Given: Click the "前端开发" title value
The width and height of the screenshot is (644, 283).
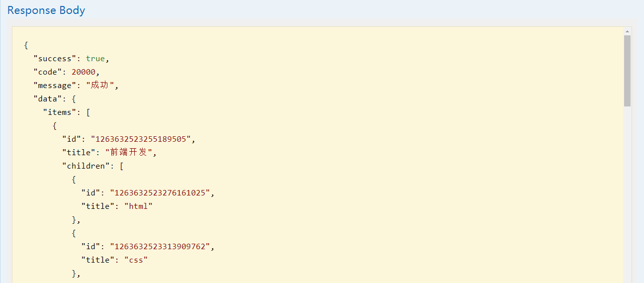Looking at the screenshot, I should 129,153.
